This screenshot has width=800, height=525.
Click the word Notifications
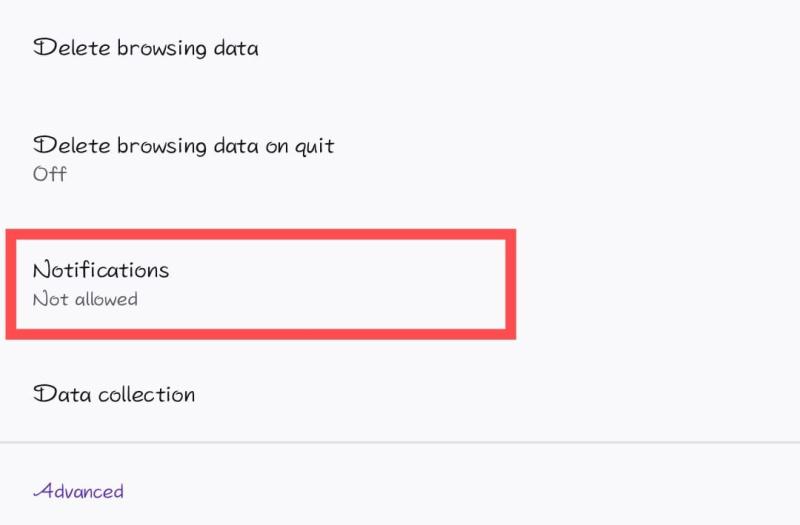coord(101,270)
